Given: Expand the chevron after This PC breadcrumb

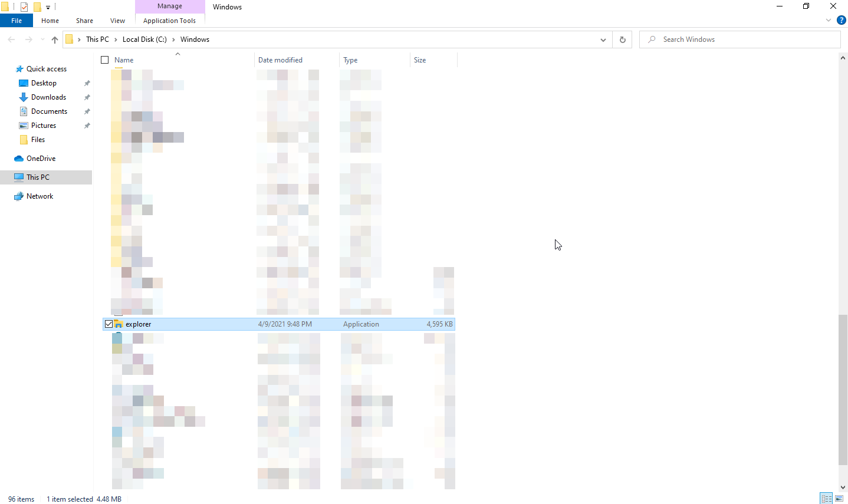Looking at the screenshot, I should click(x=116, y=39).
